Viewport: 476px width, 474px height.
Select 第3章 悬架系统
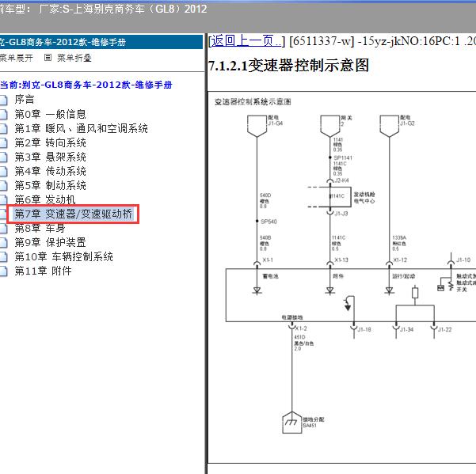[51, 157]
